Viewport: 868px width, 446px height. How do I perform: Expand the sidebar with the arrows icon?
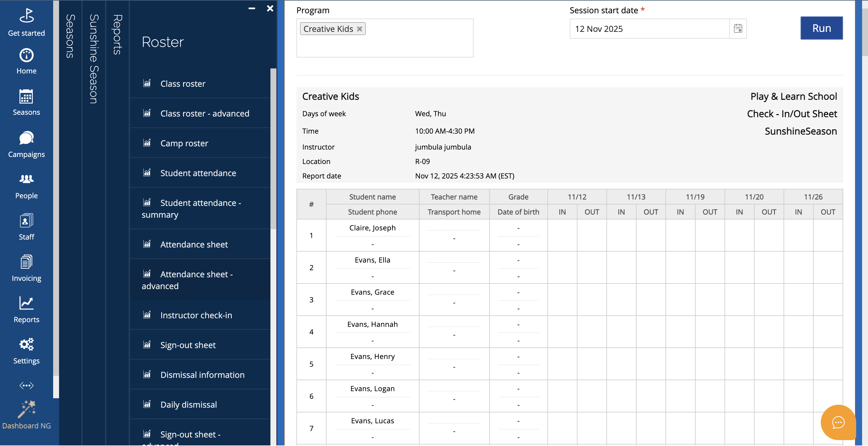point(26,386)
